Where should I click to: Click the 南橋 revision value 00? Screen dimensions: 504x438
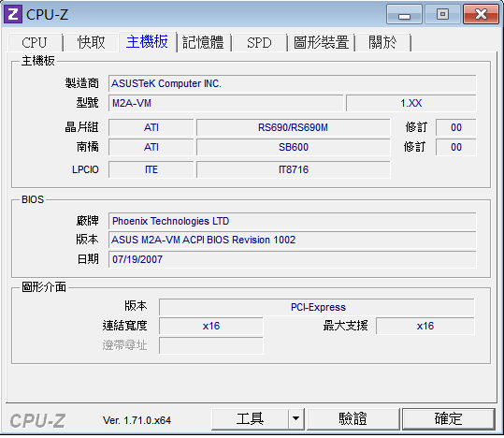click(x=456, y=147)
